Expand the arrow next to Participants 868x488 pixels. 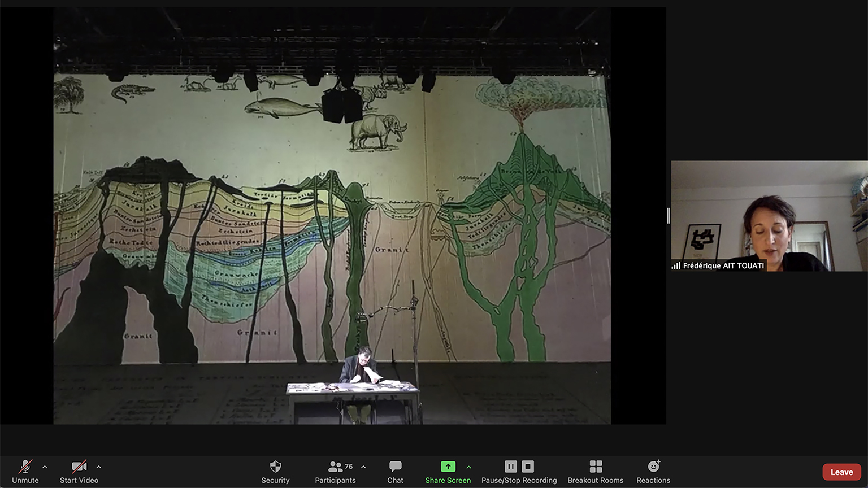click(x=363, y=467)
